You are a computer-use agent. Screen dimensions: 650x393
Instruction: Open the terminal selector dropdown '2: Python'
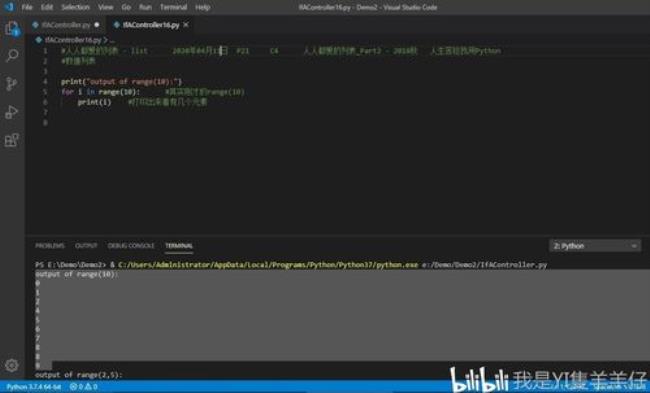pos(595,246)
